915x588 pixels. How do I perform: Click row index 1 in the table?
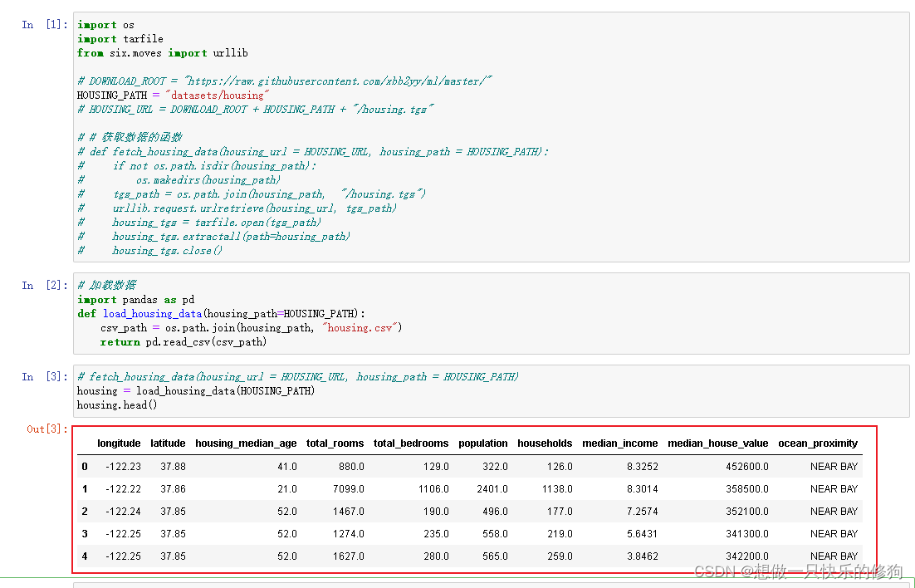[85, 488]
